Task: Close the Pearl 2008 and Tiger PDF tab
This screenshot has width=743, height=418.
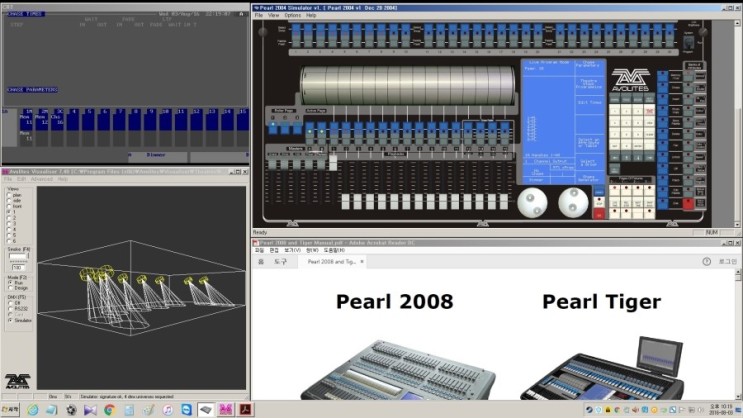Action: coord(362,262)
